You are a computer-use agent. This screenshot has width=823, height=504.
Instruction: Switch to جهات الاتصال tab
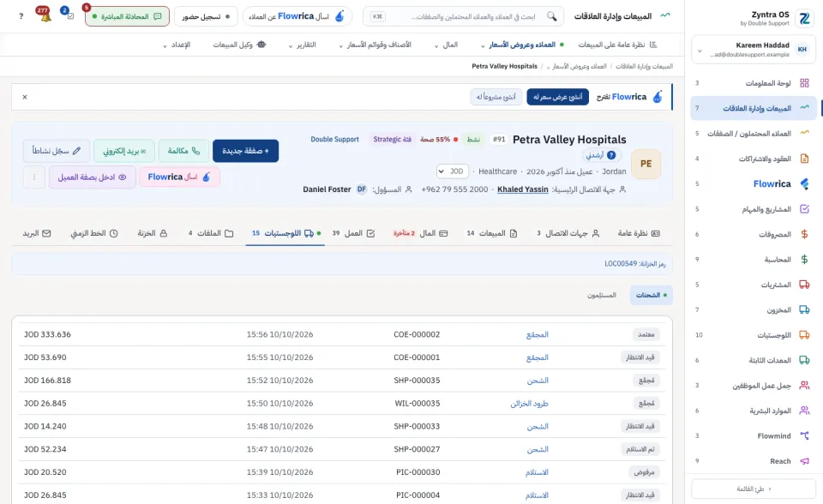(568, 233)
